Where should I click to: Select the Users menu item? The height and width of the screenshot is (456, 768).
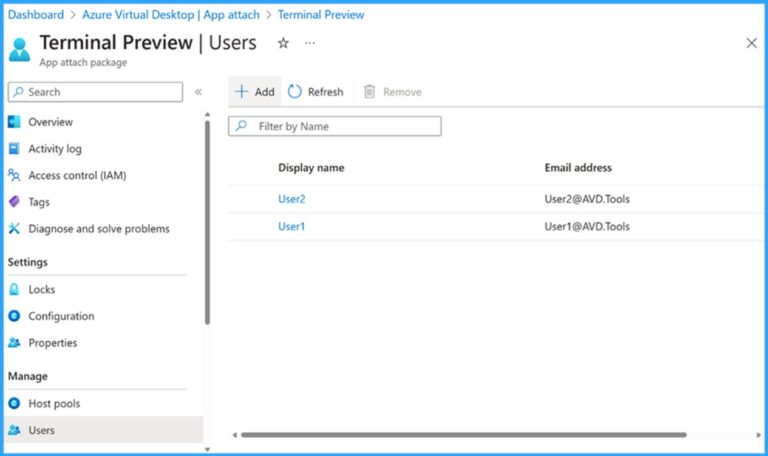tap(42, 430)
